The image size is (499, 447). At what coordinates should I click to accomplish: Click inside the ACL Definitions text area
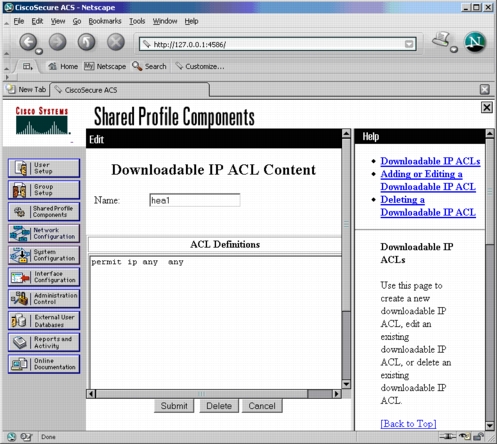[215, 323]
